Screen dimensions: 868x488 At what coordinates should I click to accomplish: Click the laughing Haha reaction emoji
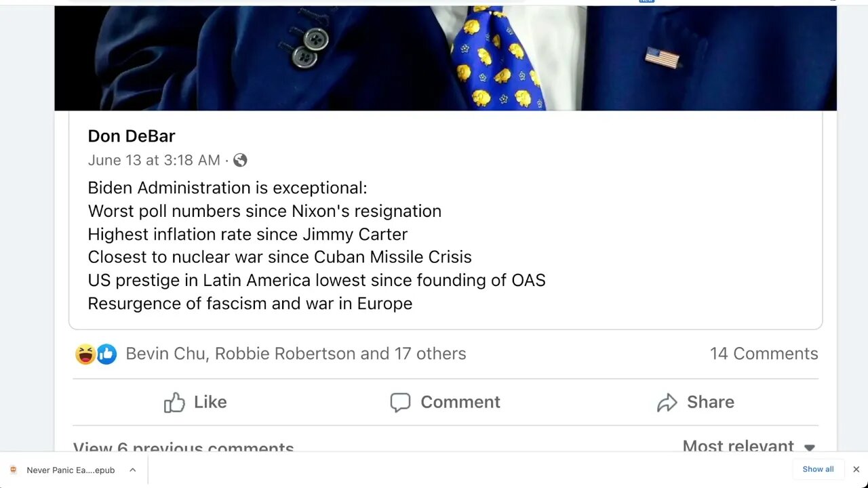pos(85,354)
